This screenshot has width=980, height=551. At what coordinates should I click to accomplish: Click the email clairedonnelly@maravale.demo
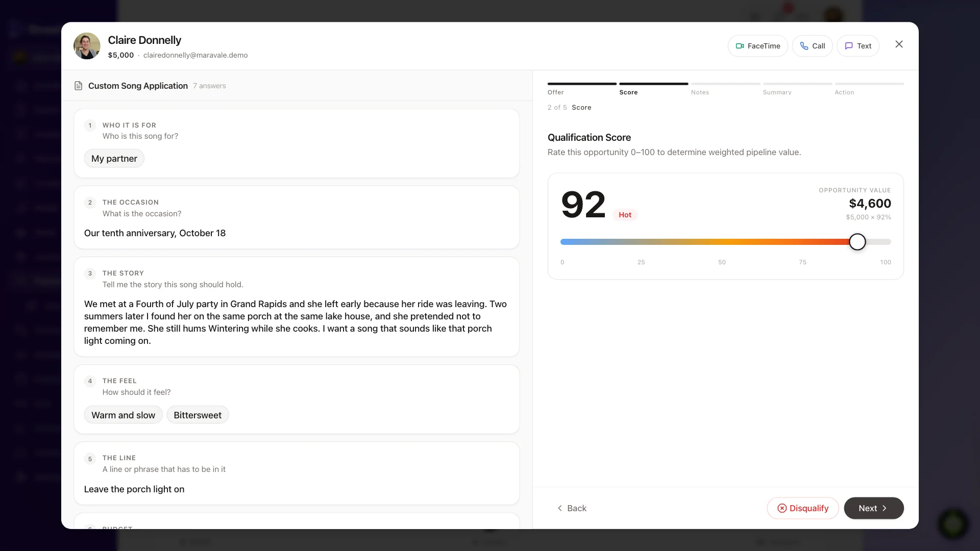pos(195,55)
